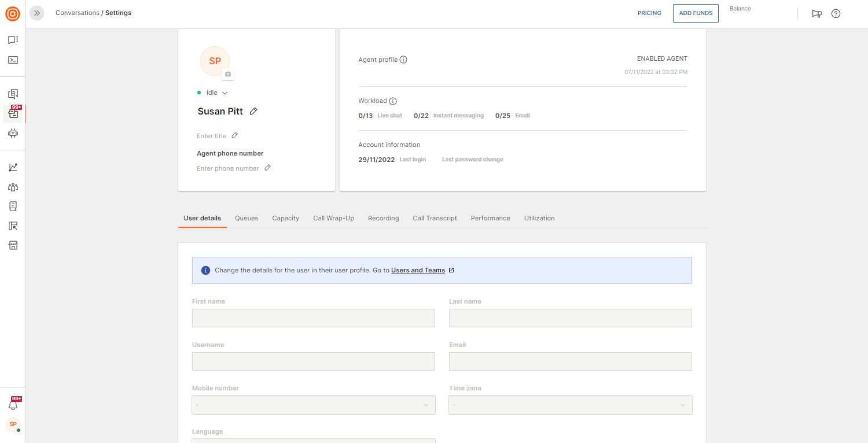Click the pencil icon next to Susan Pitt
The height and width of the screenshot is (443, 868).
click(253, 111)
